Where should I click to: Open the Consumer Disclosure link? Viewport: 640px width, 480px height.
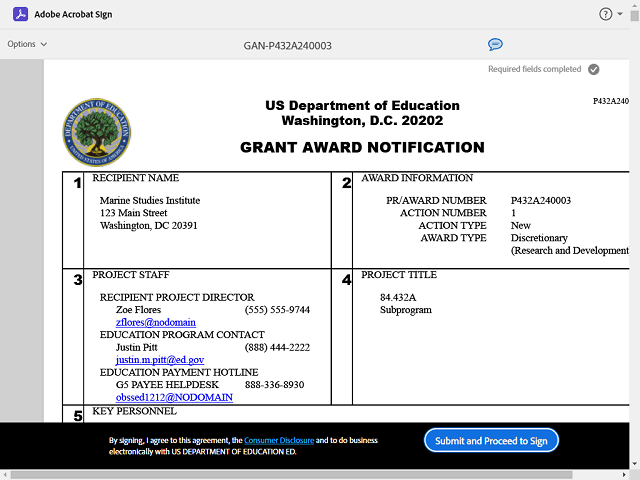[x=279, y=440]
